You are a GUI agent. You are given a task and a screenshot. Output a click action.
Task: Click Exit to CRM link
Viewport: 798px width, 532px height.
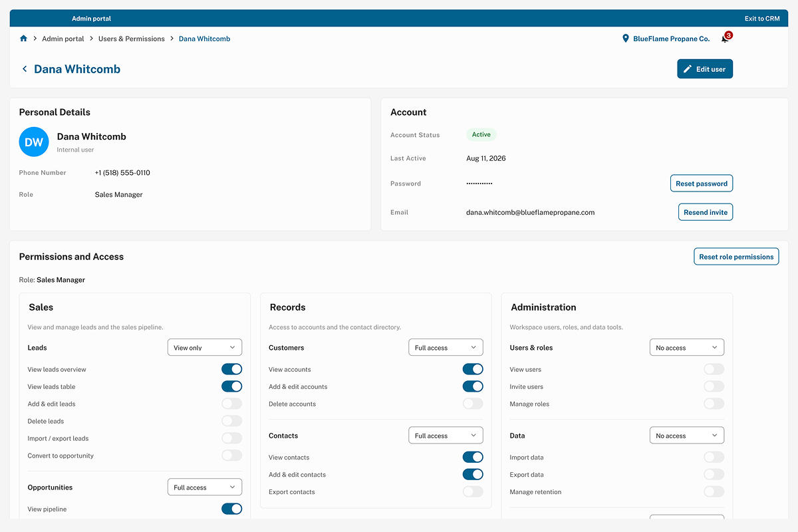pyautogui.click(x=762, y=19)
